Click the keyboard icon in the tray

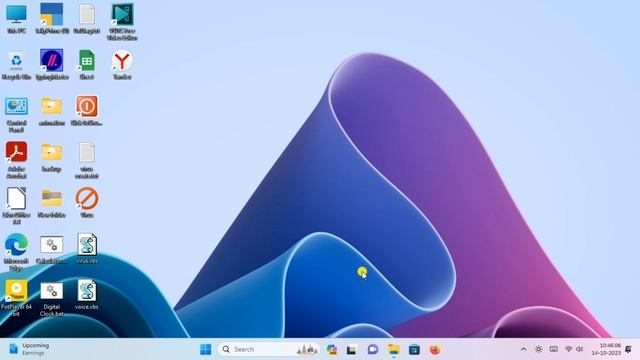(x=553, y=349)
